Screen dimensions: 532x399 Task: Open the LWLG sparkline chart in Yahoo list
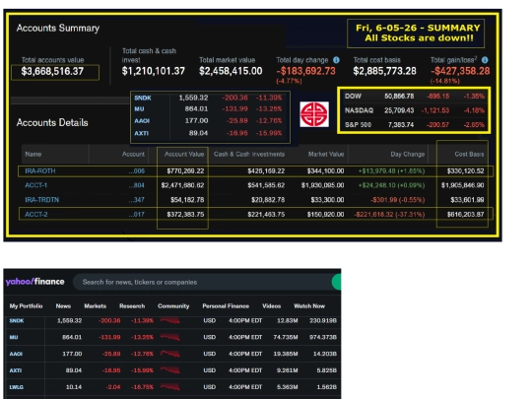pyautogui.click(x=170, y=387)
